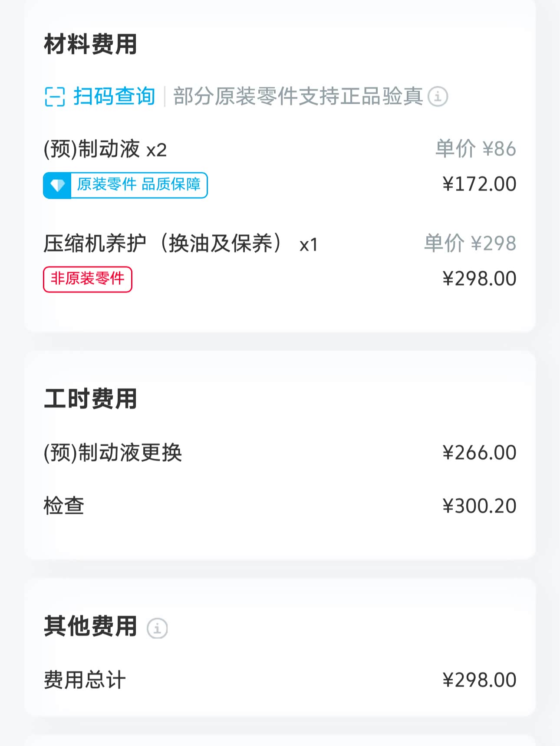Tap the 材料费用 section heading
560x746 pixels.
(90, 44)
